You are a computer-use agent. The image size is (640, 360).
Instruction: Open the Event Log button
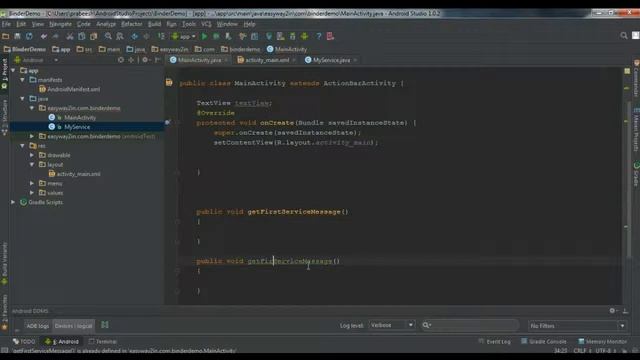click(494, 342)
